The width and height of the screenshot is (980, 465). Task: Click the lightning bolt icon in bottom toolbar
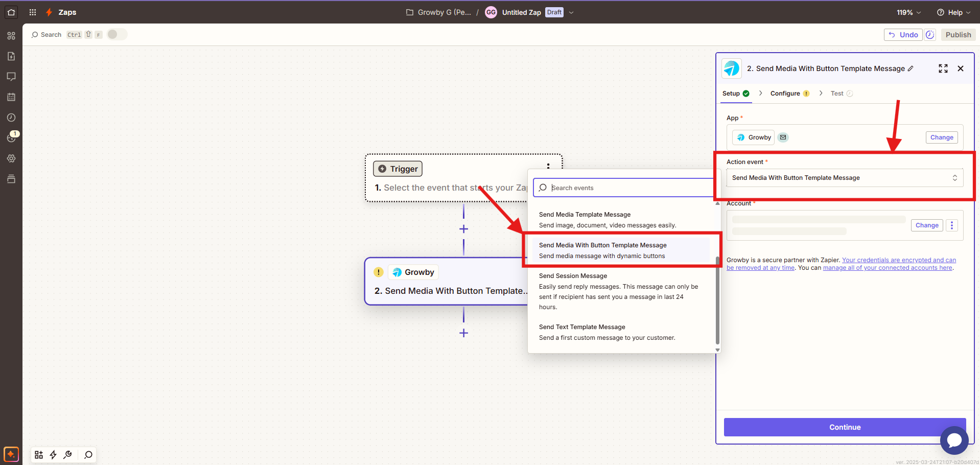coord(53,455)
